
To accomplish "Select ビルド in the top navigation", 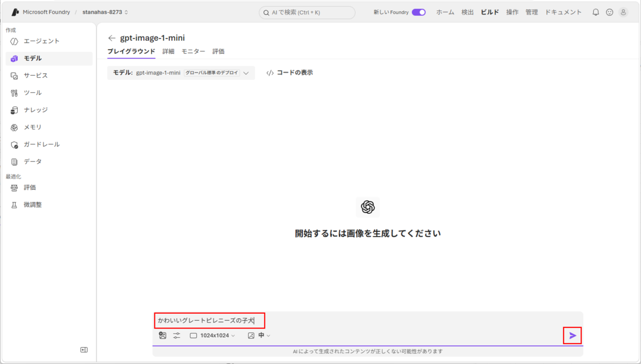I will [490, 12].
